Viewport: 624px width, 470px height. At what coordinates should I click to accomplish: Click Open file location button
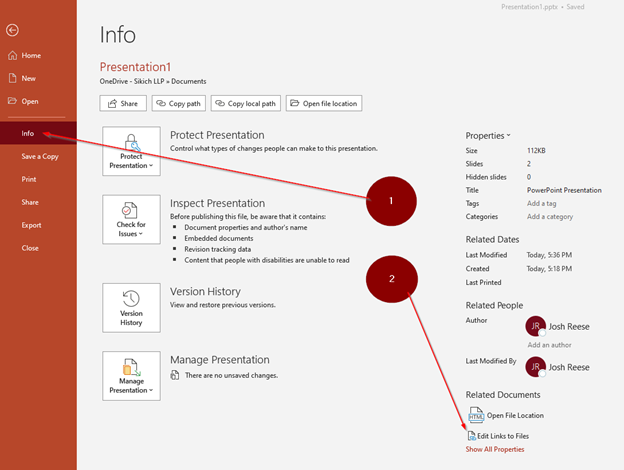[323, 103]
